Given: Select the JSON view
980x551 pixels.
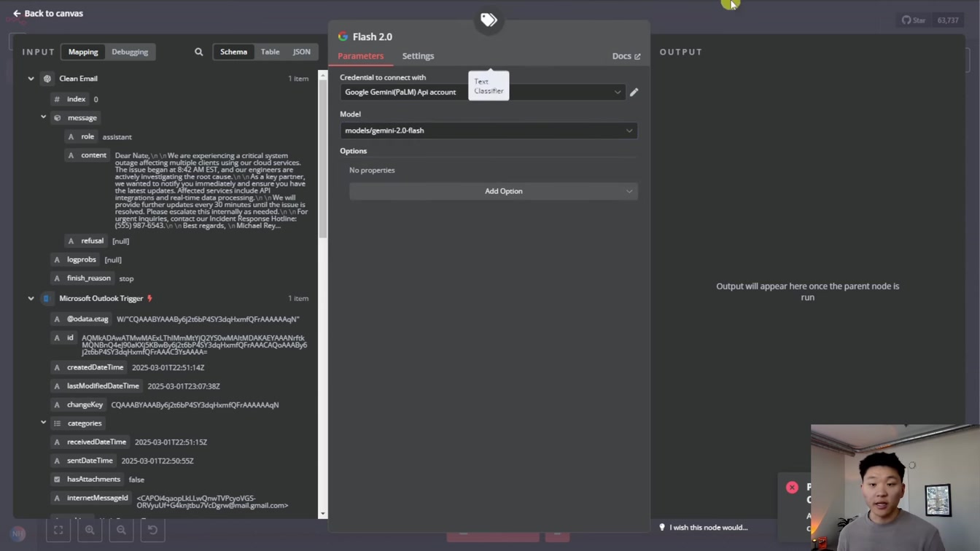Looking at the screenshot, I should click(302, 52).
